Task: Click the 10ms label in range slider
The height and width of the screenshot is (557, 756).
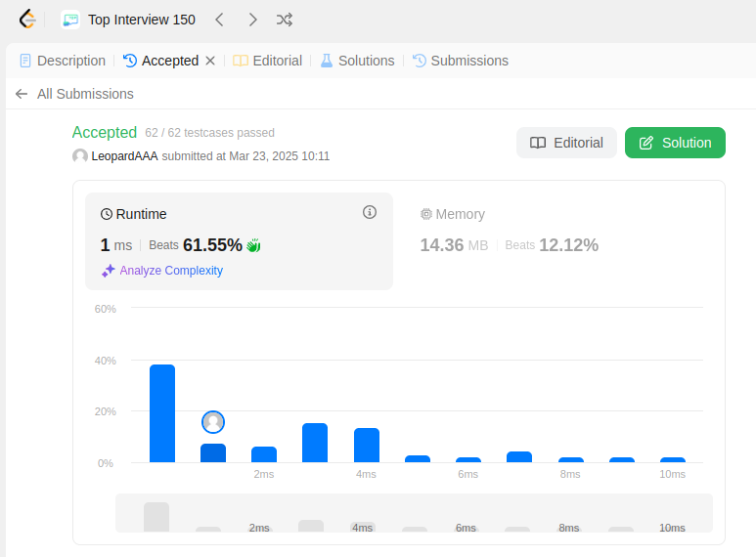Action: pyautogui.click(x=672, y=528)
